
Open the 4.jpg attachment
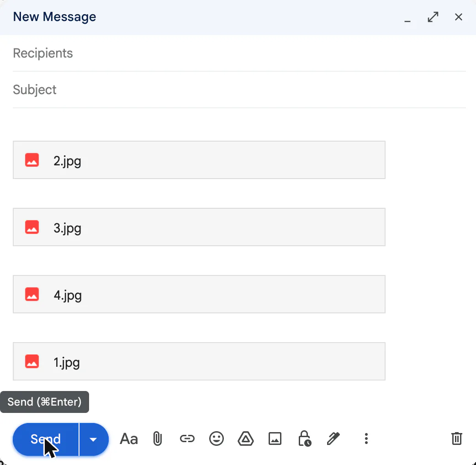tap(199, 295)
